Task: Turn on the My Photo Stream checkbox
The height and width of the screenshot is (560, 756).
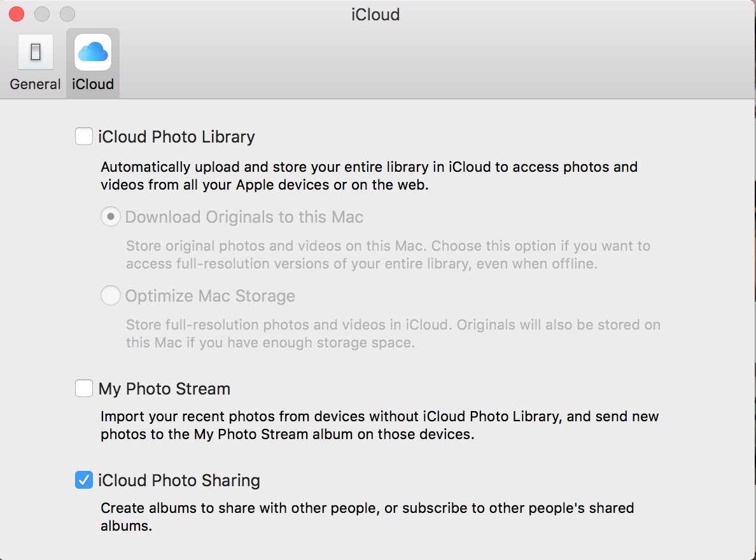Action: click(x=84, y=388)
